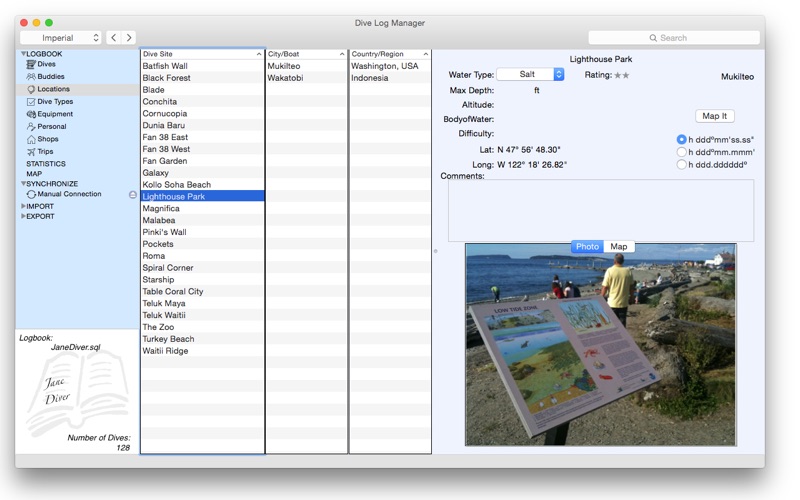Screen dimensions: 800x500
Task: Select Table Coral City dive site
Action: tap(202, 291)
